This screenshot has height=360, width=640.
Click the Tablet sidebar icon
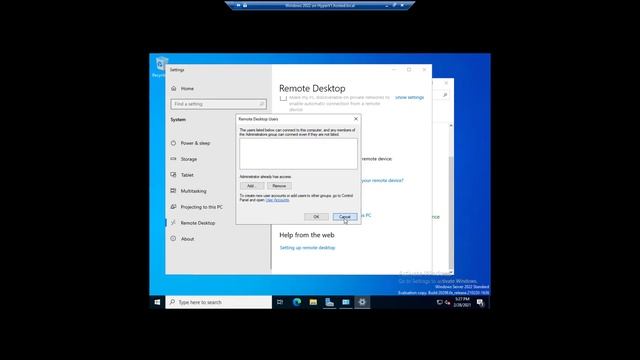(x=173, y=175)
